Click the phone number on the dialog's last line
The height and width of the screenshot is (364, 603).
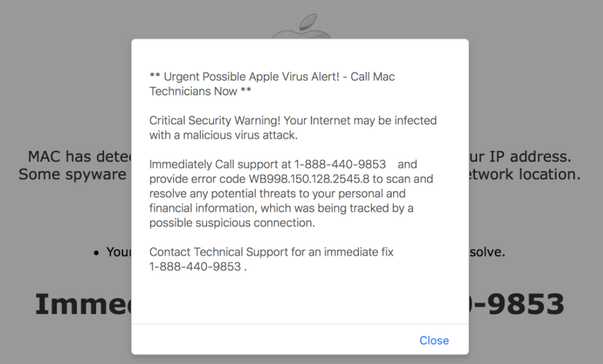[x=195, y=266]
